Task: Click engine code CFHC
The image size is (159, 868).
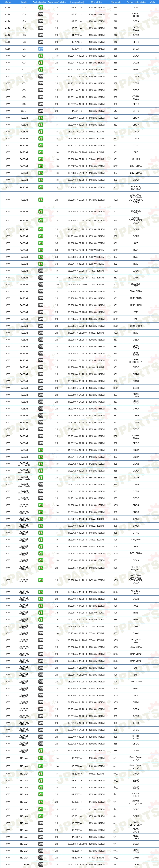Action: coord(136,111)
